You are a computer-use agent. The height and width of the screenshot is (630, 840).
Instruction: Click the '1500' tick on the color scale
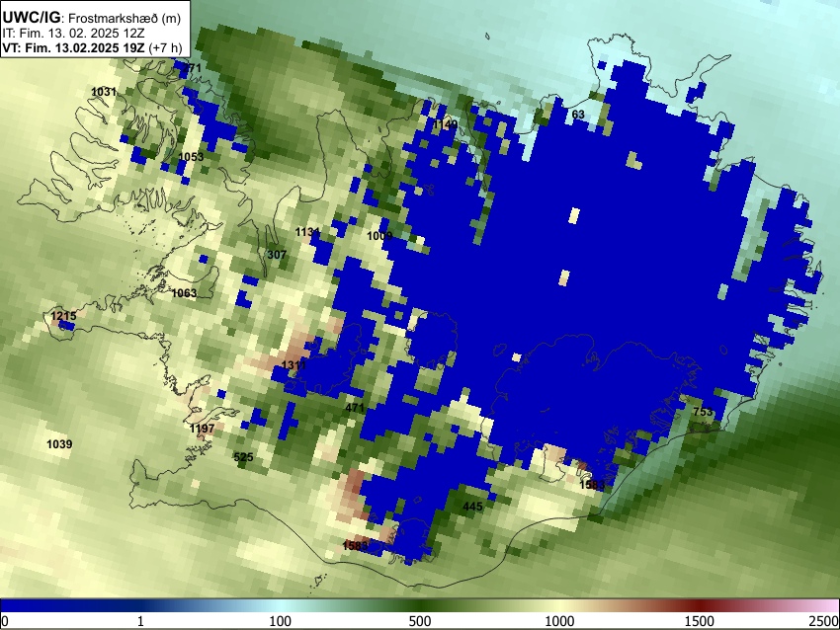(700, 621)
